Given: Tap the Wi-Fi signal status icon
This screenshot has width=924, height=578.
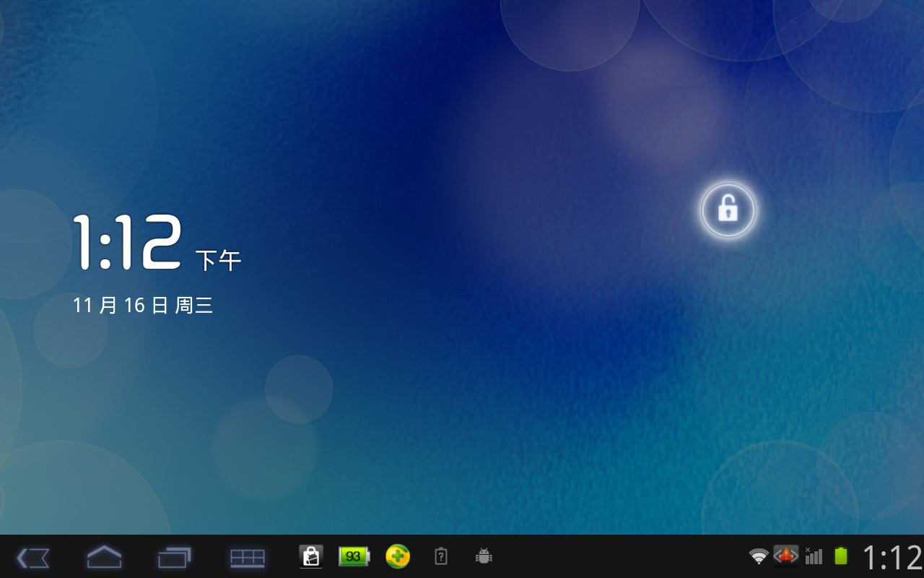Looking at the screenshot, I should (x=759, y=556).
